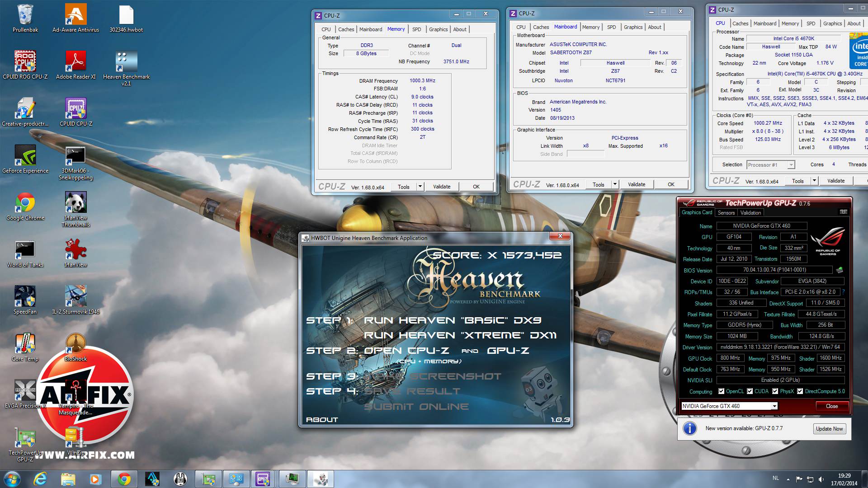868x488 pixels.
Task: Click Validate in the Memory CPU-Z window
Action: pyautogui.click(x=442, y=187)
